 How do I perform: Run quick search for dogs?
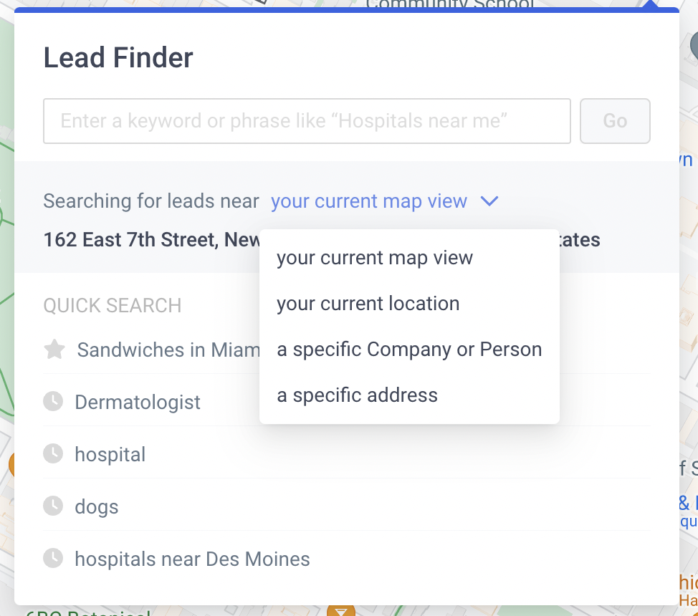97,507
